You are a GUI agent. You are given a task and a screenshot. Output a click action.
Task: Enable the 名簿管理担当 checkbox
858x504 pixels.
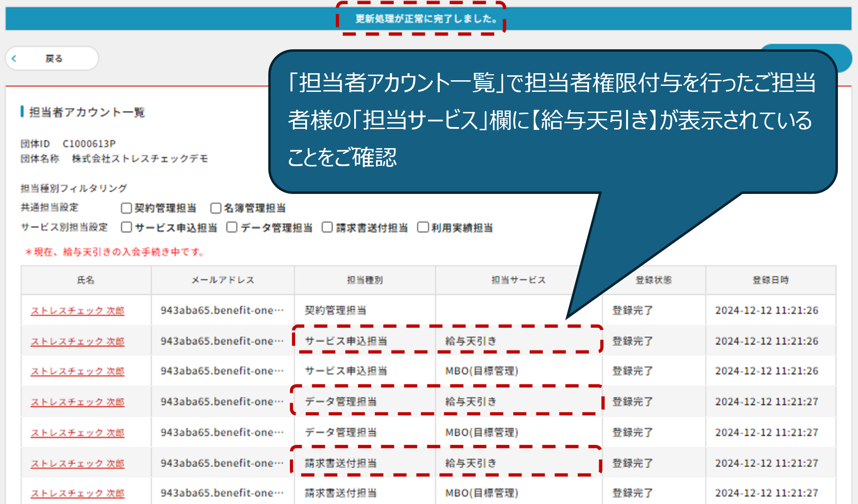(x=215, y=208)
